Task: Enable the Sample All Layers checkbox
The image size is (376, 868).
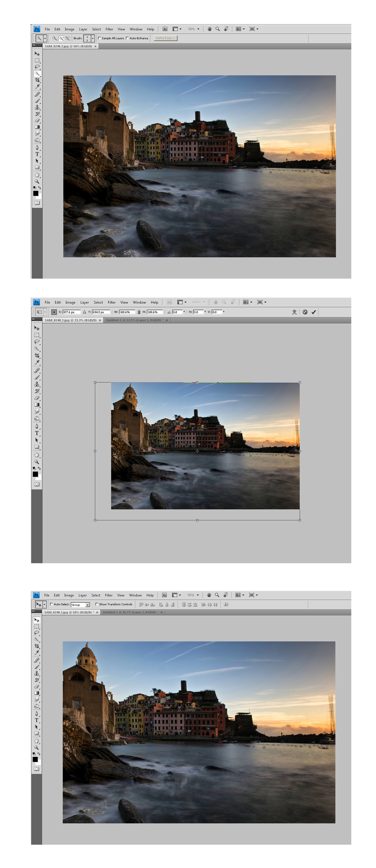Action: [99, 38]
